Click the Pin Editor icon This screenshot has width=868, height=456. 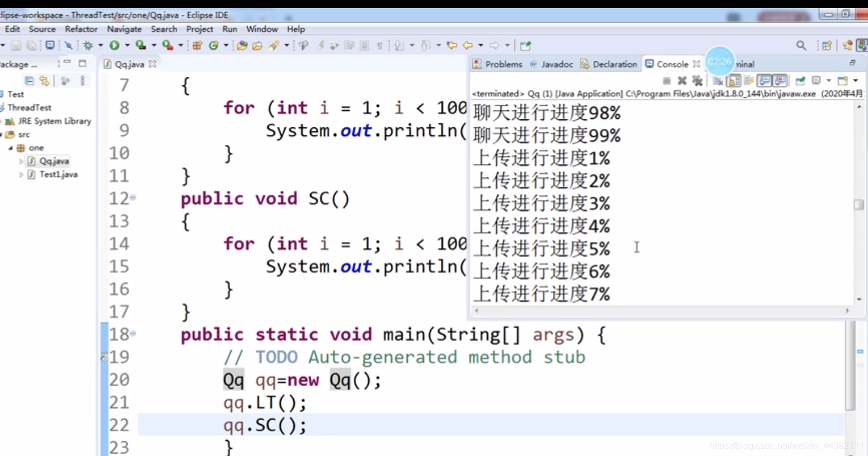point(525,45)
